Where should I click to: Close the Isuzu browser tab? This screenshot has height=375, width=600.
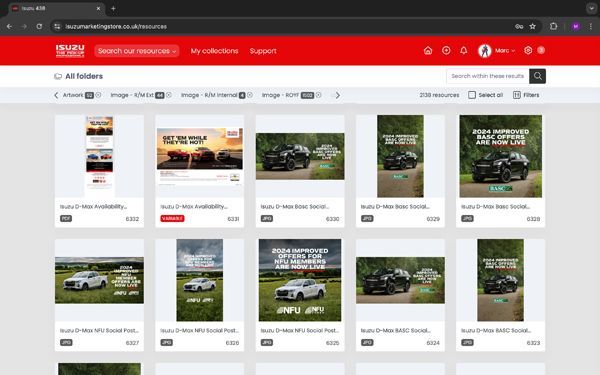tap(98, 8)
